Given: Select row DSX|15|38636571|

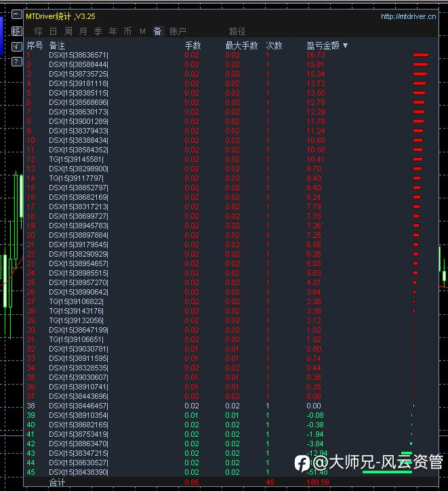Looking at the screenshot, I should click(231, 55).
